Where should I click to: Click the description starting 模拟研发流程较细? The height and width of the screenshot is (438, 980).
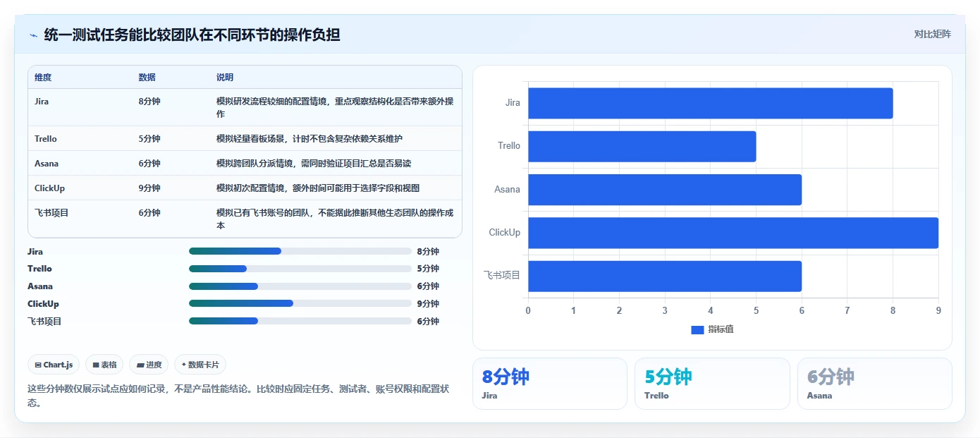click(335, 108)
